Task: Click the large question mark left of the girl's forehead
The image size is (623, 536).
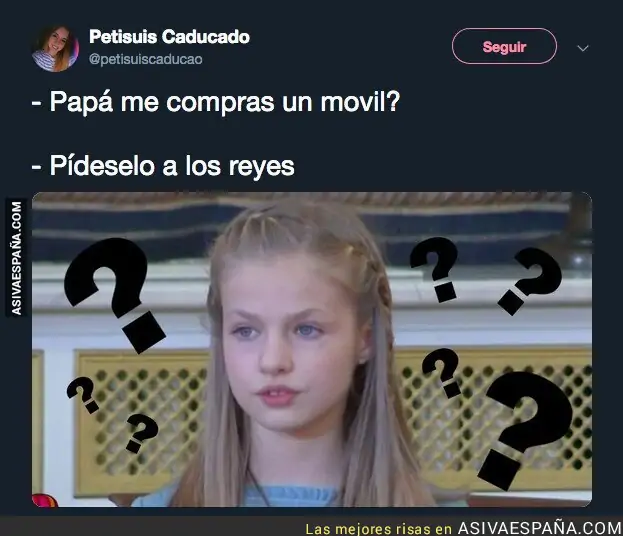Action: pyautogui.click(x=114, y=294)
